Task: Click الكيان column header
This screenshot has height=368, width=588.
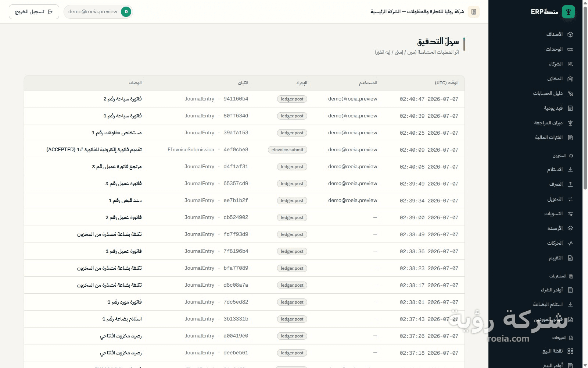Action: 243,83
